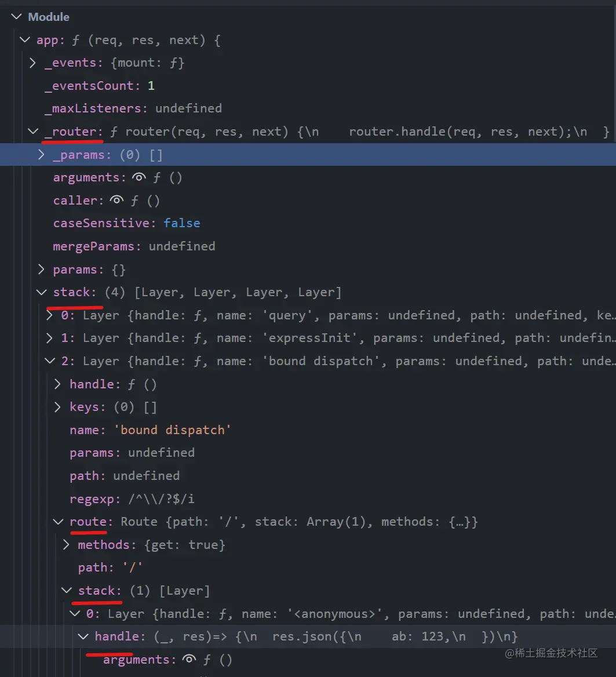Click the 稀土掘金技术社区 watermark link
This screenshot has height=677, width=616.
(551, 653)
